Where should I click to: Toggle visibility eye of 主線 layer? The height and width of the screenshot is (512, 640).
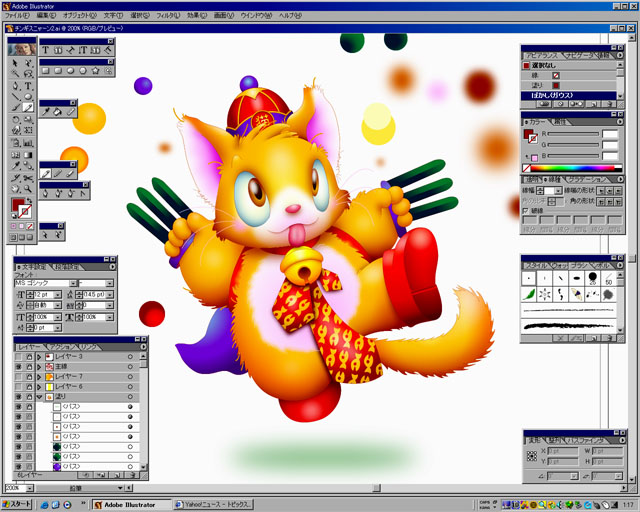pos(18,367)
